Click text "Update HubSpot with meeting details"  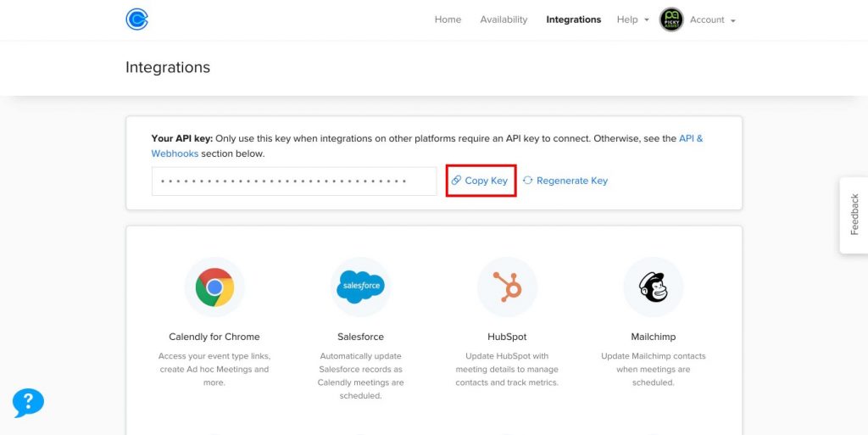[507, 363]
